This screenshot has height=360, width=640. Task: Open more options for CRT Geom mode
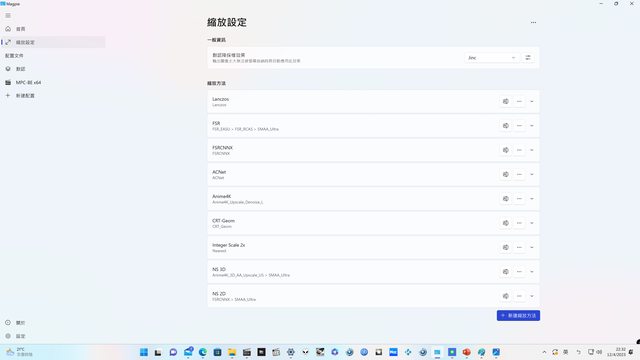(519, 223)
